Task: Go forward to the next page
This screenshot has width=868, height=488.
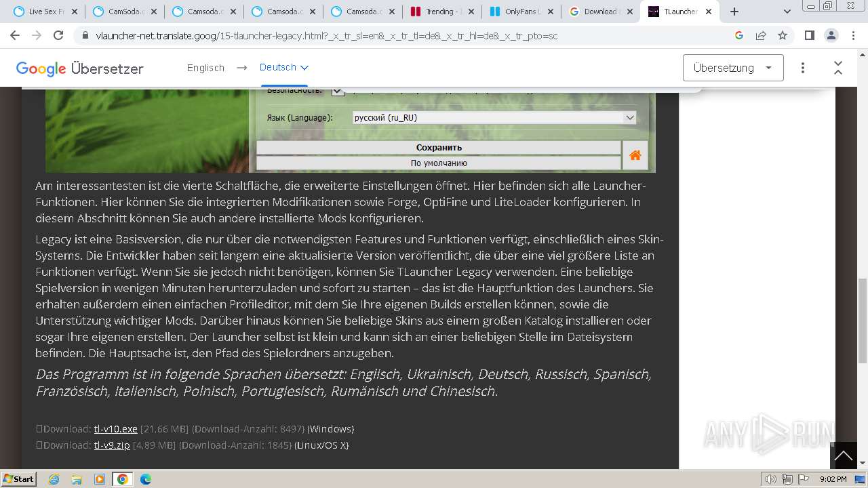Action: [x=37, y=36]
